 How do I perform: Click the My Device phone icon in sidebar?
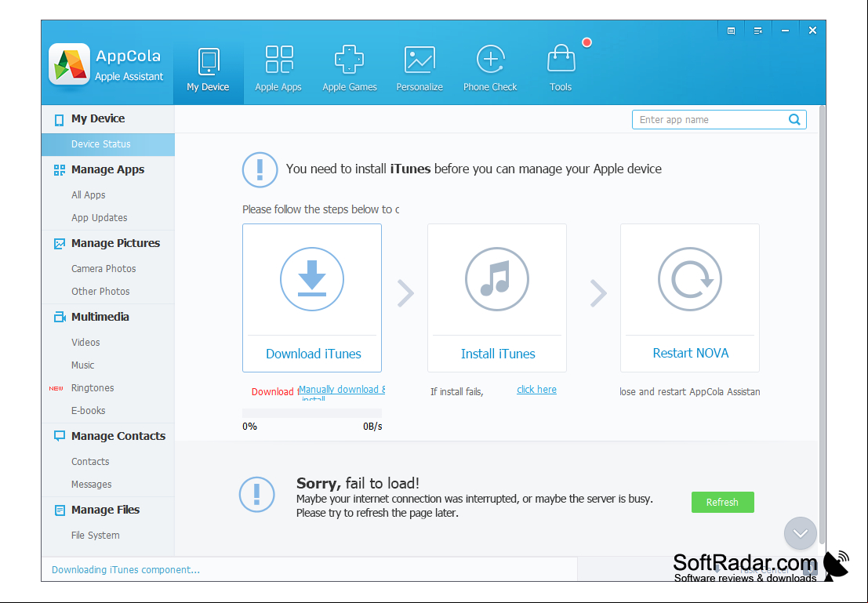[59, 120]
